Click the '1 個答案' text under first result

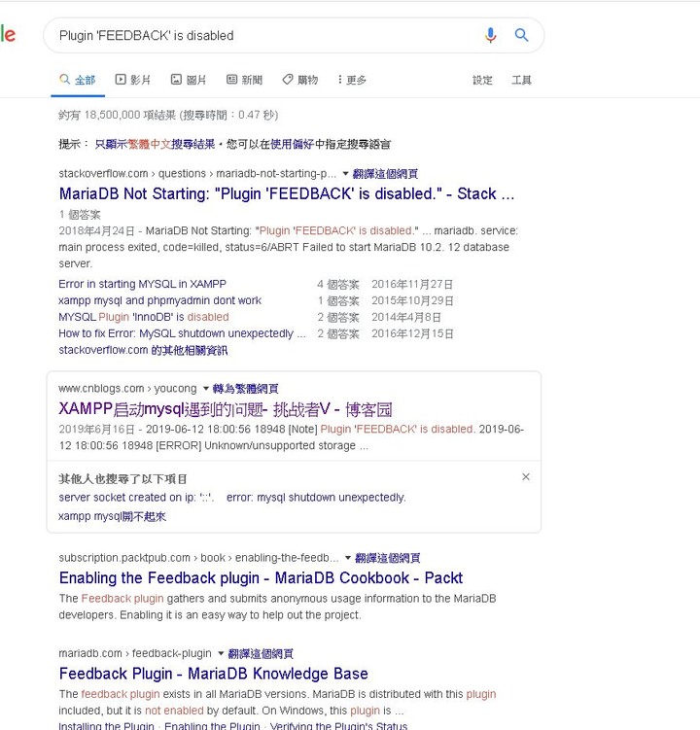coord(80,215)
